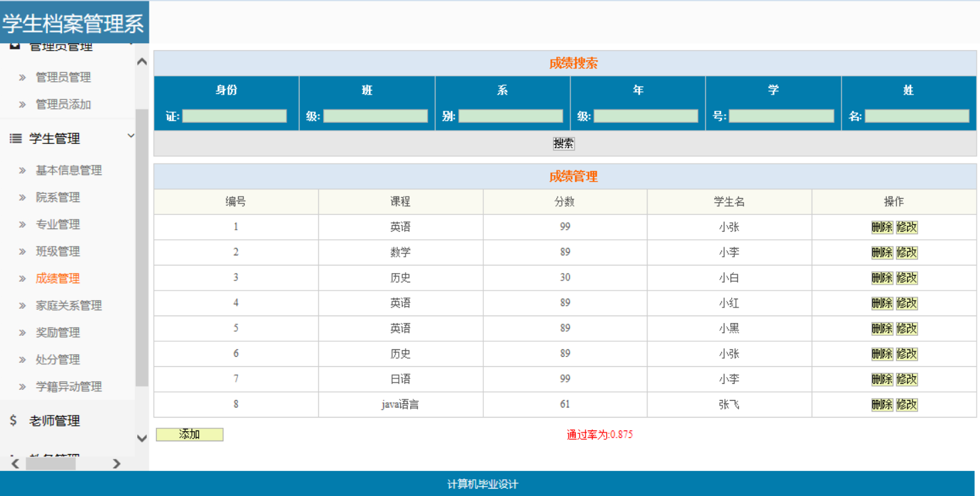Click the 计算机毕业设计 footer text
Image resolution: width=980 pixels, height=496 pixels.
point(483,485)
